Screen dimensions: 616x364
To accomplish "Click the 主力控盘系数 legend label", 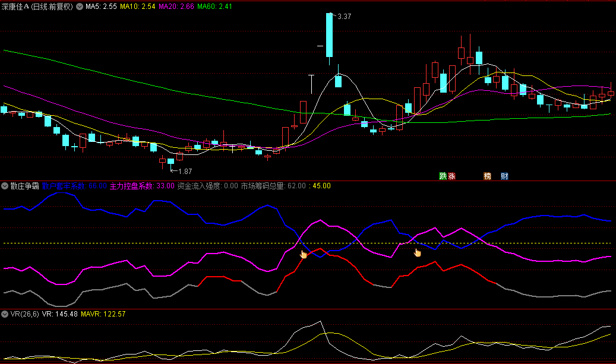I will click(143, 186).
